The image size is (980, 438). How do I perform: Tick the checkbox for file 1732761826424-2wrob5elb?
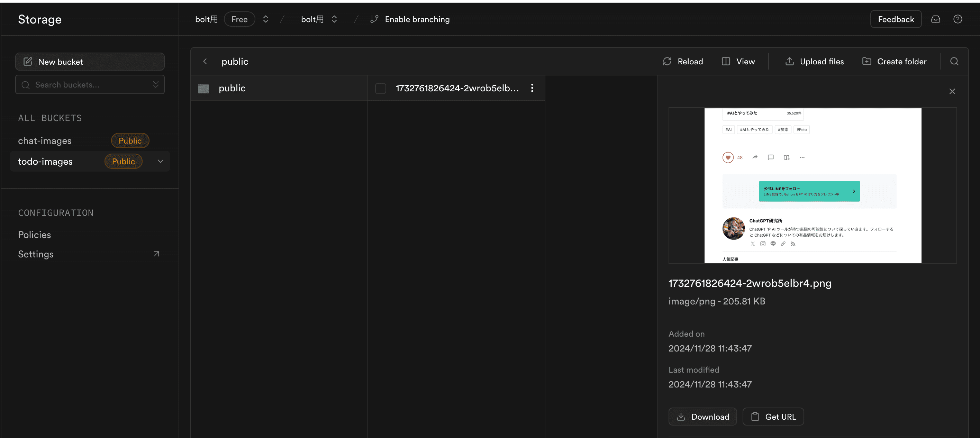pos(380,88)
